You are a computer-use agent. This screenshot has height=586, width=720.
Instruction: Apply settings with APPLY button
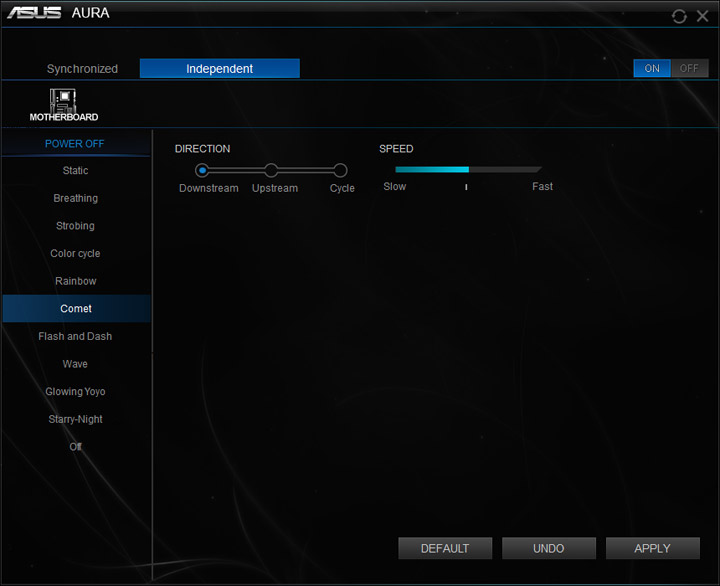point(652,548)
